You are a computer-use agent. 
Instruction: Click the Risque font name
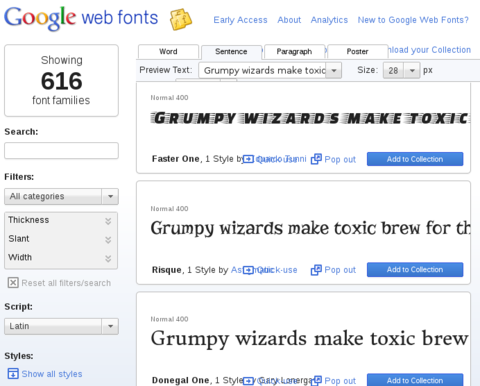pos(167,270)
